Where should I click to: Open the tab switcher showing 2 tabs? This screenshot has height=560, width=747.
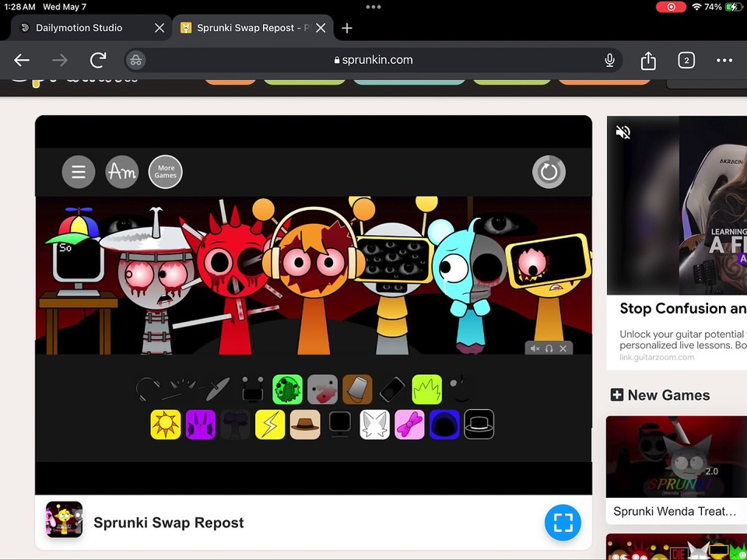point(686,60)
